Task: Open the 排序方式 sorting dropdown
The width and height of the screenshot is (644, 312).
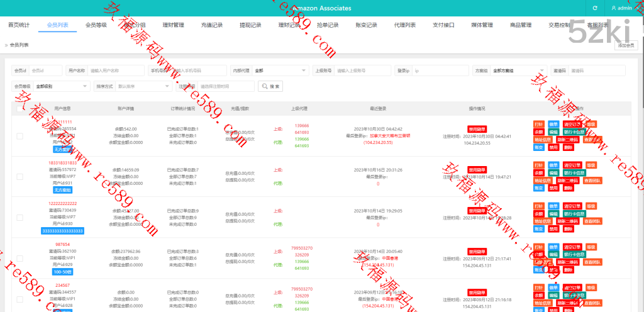Action: tap(140, 86)
